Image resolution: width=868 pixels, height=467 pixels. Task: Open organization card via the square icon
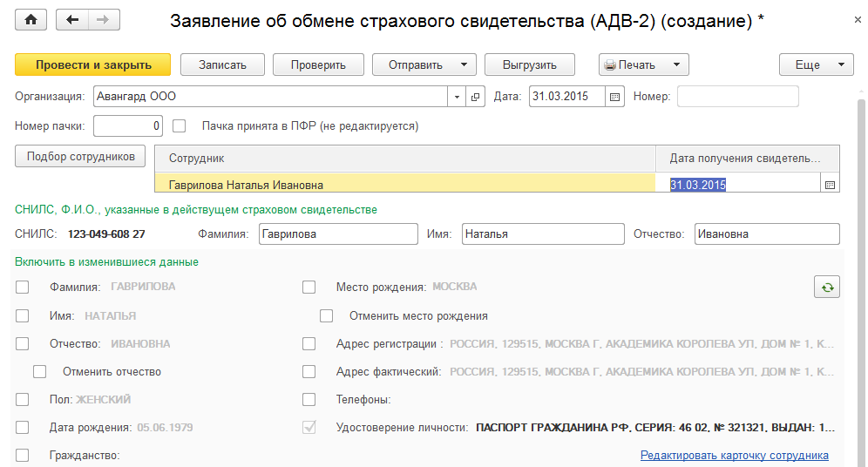(476, 97)
